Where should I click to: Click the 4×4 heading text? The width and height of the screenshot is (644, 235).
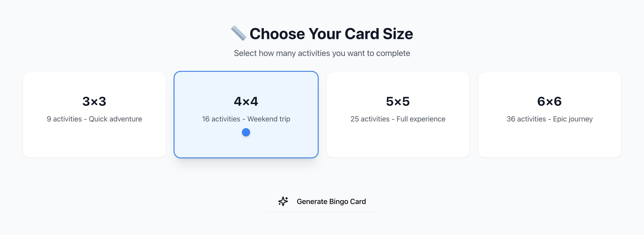(x=246, y=102)
